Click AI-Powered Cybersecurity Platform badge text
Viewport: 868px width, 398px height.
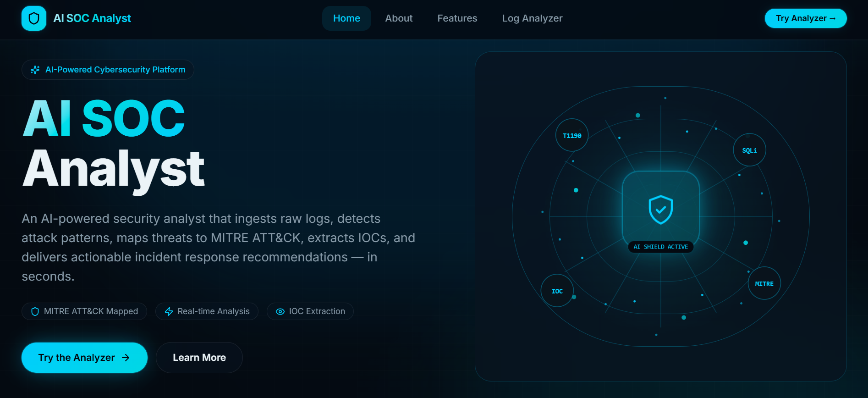[115, 70]
